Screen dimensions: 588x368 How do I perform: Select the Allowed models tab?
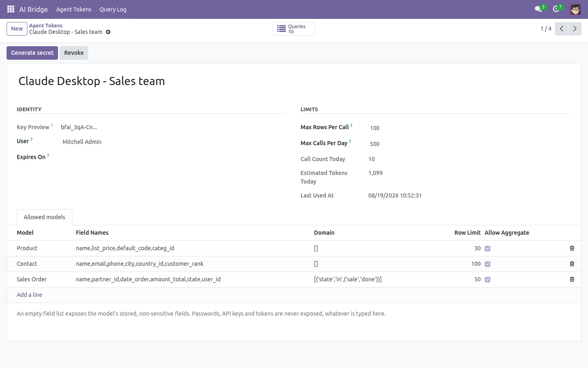45,217
